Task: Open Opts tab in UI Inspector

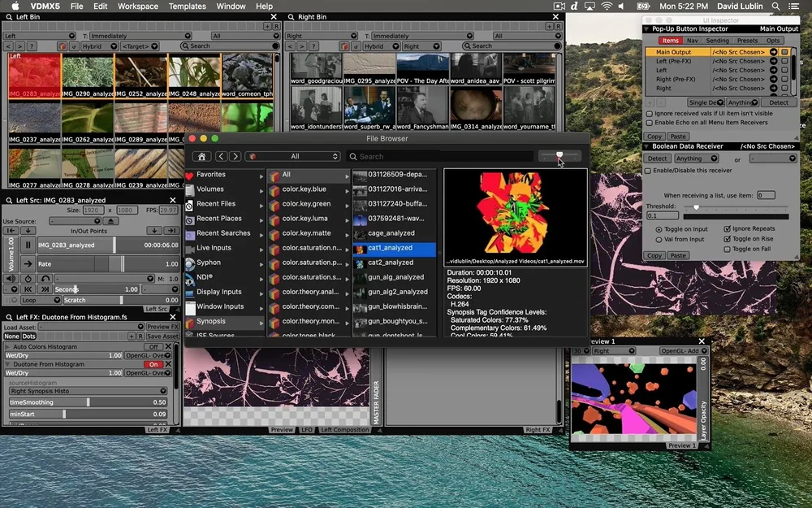Action: [773, 41]
